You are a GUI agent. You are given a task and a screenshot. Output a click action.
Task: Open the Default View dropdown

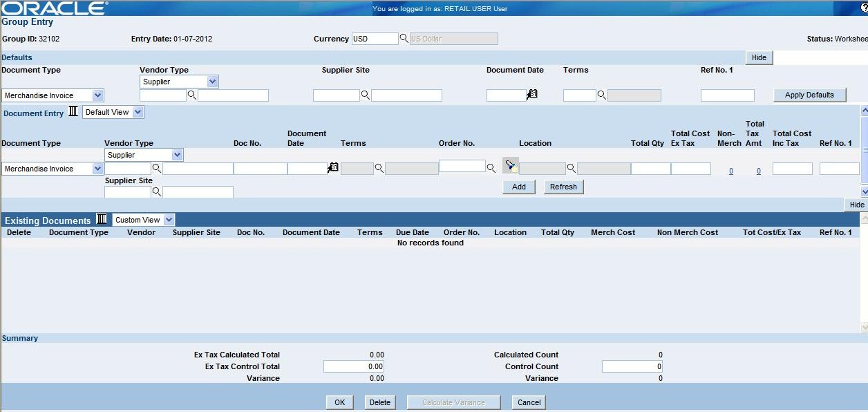click(138, 112)
